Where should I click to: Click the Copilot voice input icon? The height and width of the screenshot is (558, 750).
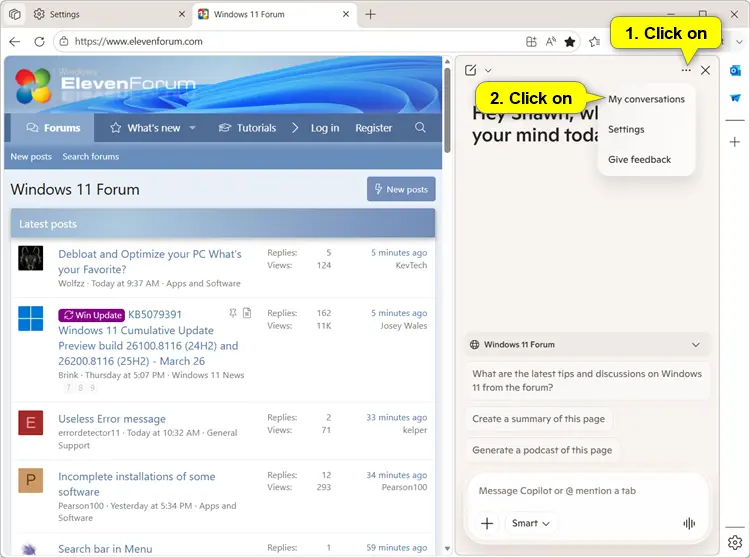(689, 524)
